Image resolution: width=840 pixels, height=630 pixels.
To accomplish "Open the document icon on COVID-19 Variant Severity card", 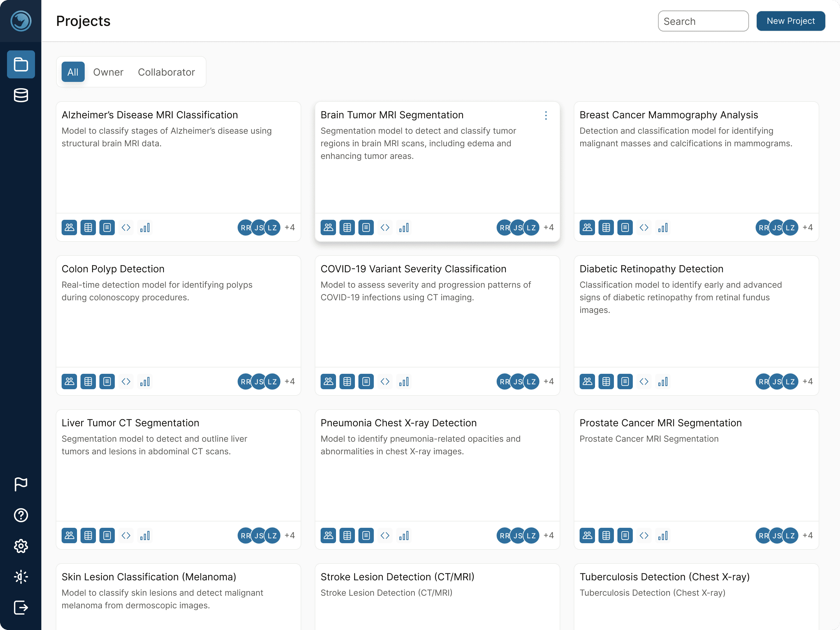I will [366, 381].
